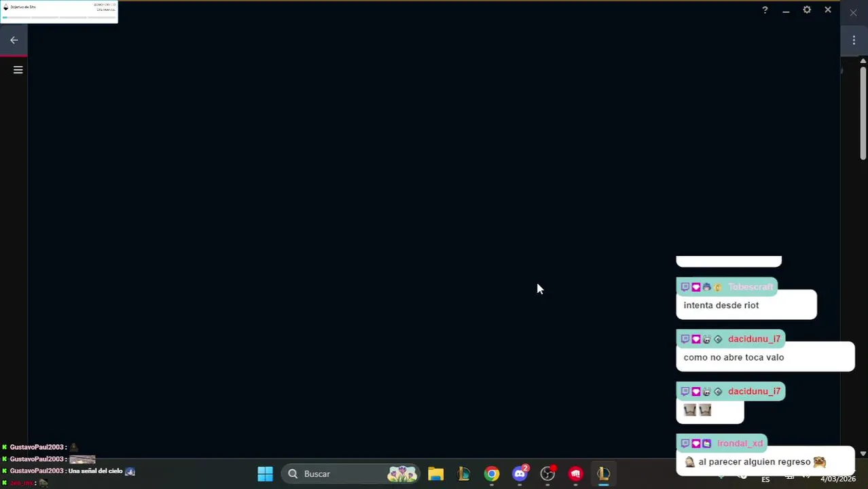Click the scrollbar down arrow on the right
868x489 pixels.
tap(863, 453)
